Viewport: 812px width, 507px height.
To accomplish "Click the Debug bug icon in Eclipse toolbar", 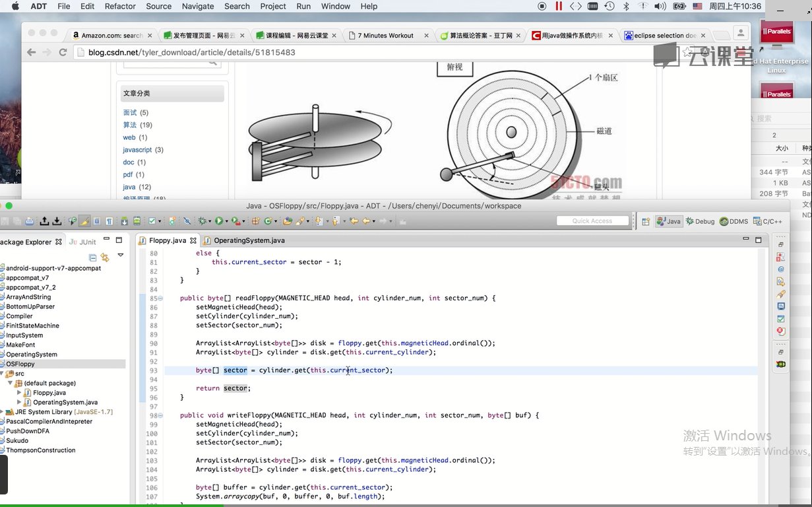I will [x=203, y=221].
